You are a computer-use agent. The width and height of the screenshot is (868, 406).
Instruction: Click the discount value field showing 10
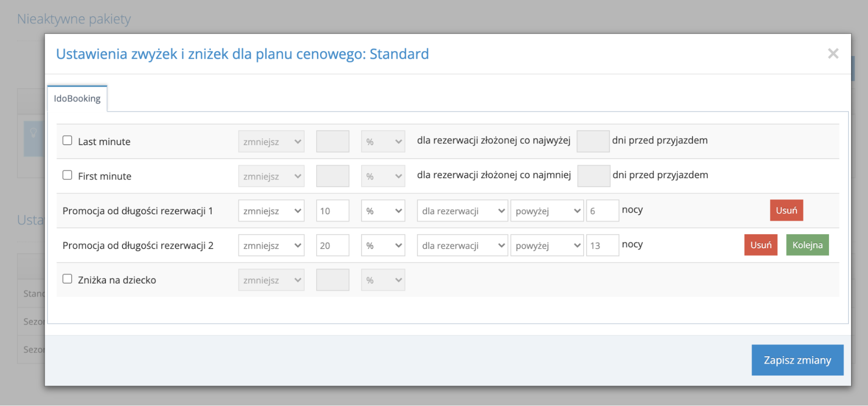click(x=332, y=211)
